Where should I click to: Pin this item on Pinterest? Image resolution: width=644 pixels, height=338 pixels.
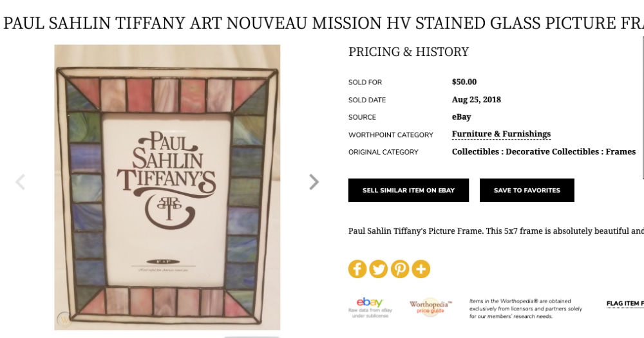[400, 269]
